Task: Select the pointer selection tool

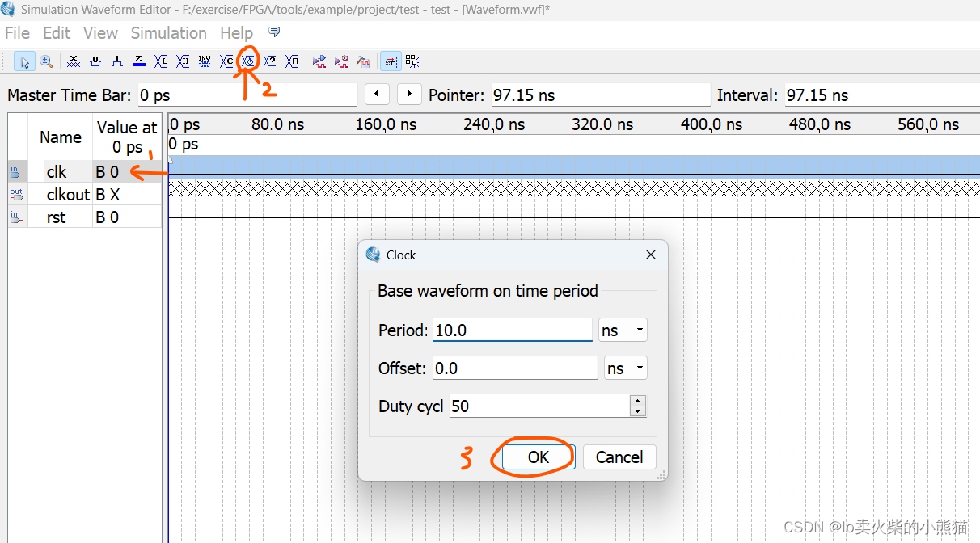Action: pyautogui.click(x=24, y=61)
